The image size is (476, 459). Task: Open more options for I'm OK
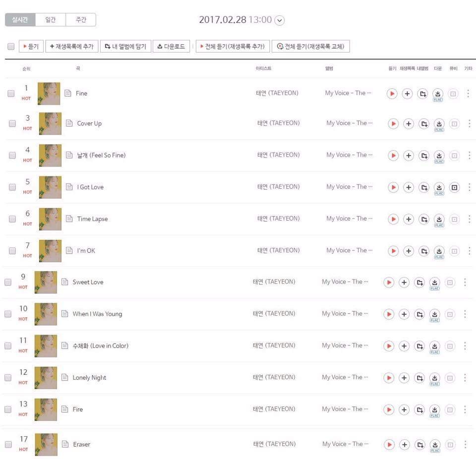(x=469, y=251)
